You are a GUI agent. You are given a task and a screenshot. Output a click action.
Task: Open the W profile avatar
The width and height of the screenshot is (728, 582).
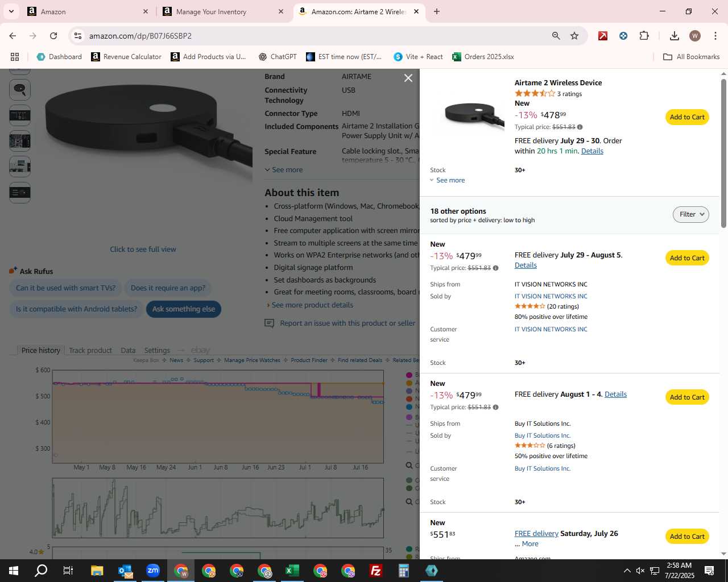click(695, 36)
